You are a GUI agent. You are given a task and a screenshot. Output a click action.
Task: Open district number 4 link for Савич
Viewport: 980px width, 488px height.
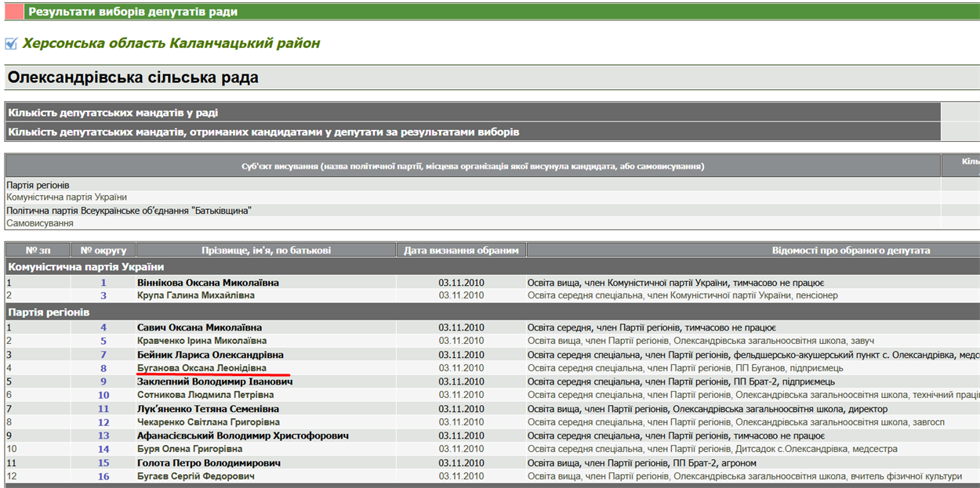point(103,328)
